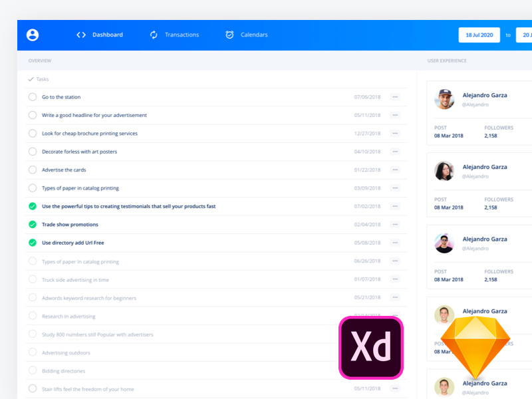Open the ellipsis menu for 'Go to the station'
532x399 pixels.
coord(395,96)
